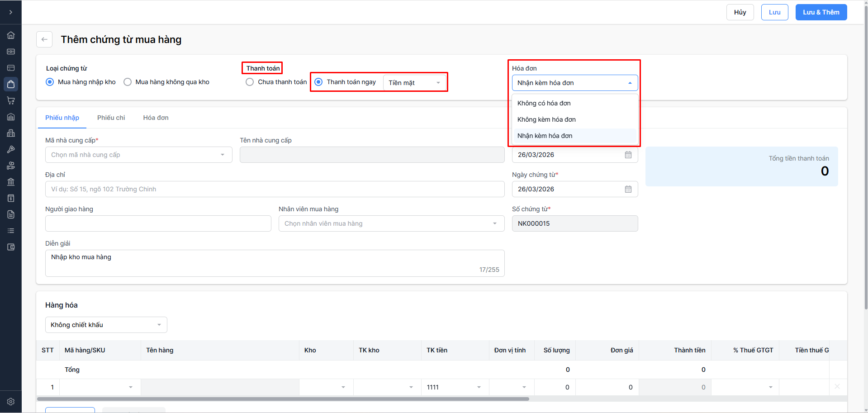Select Chưa thanh toán payment option

point(250,82)
